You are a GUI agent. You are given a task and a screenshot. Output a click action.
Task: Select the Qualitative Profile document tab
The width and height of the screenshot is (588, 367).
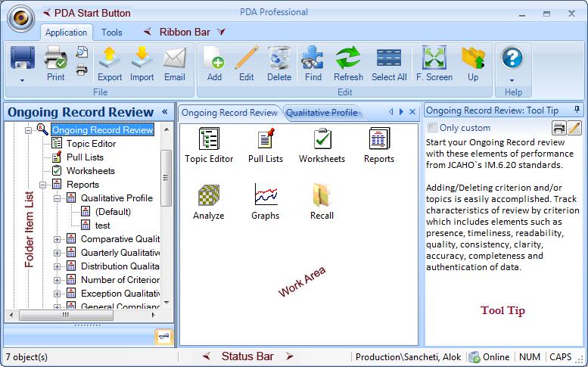coord(322,113)
